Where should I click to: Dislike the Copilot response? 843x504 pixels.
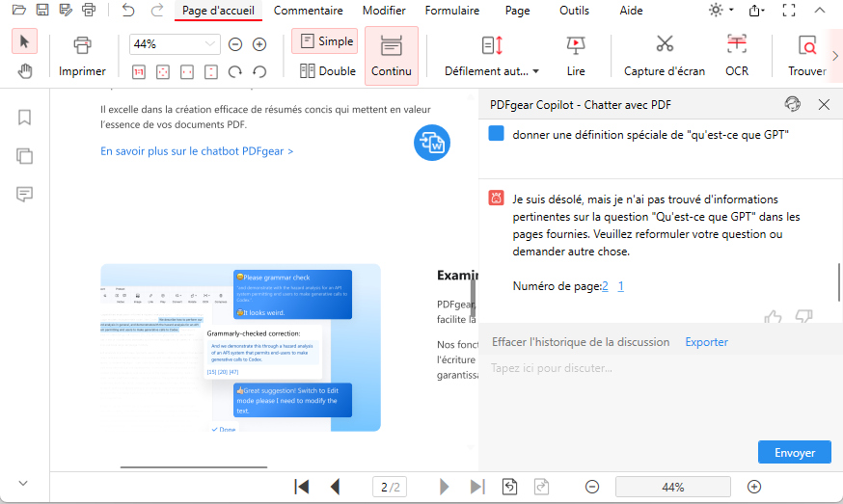click(x=803, y=316)
